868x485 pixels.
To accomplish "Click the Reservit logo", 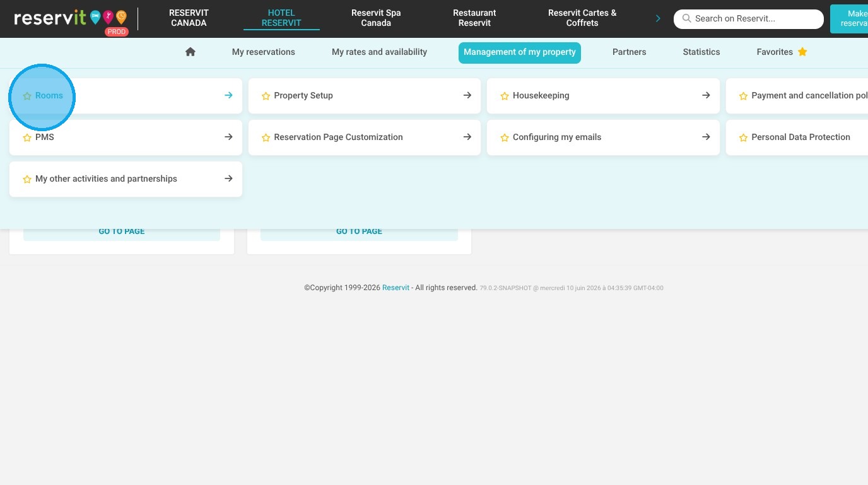I will pos(70,18).
